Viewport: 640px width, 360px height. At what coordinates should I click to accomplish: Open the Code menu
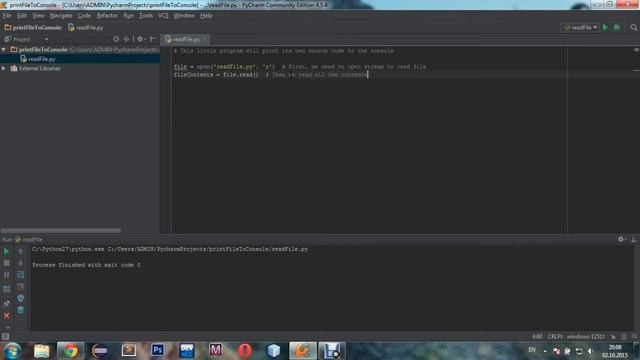84,16
